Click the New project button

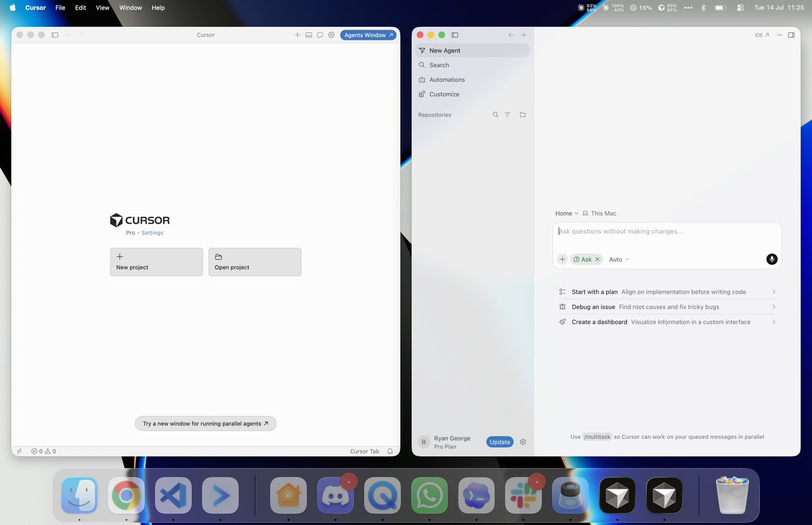pos(156,262)
